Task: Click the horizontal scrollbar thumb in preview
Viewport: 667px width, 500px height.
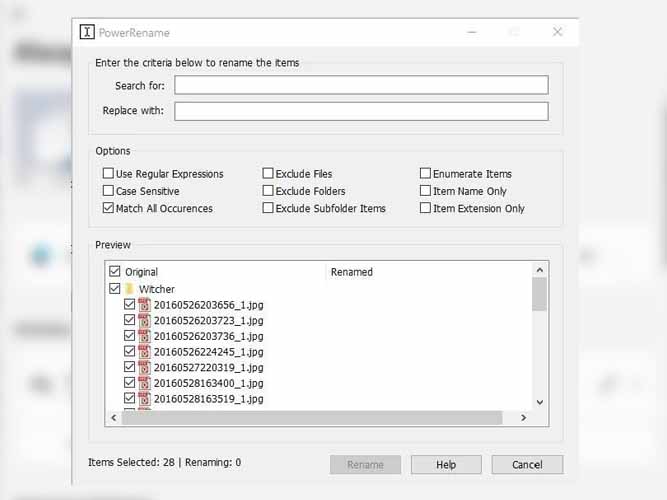Action: (x=312, y=418)
